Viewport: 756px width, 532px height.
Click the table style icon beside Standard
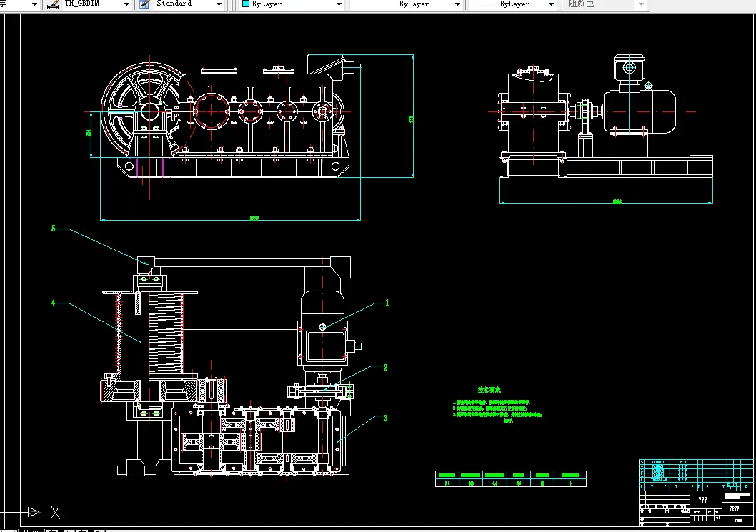[144, 4]
